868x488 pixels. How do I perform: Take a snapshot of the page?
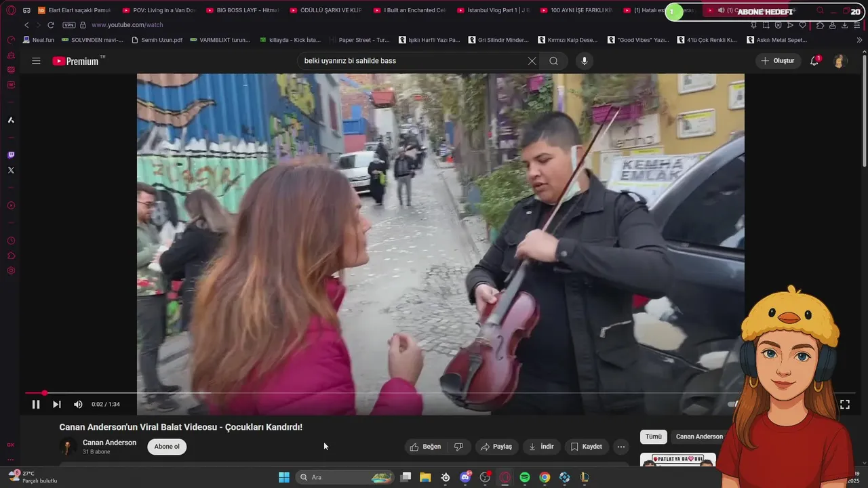tap(766, 25)
